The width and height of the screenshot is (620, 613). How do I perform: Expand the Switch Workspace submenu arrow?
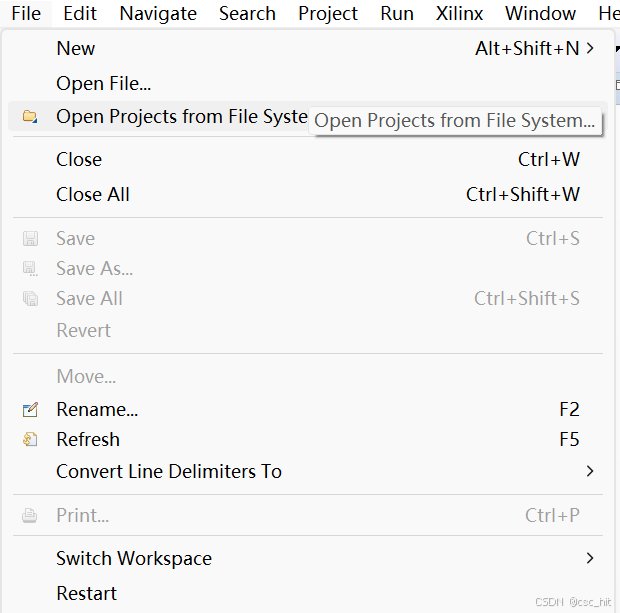coord(590,558)
